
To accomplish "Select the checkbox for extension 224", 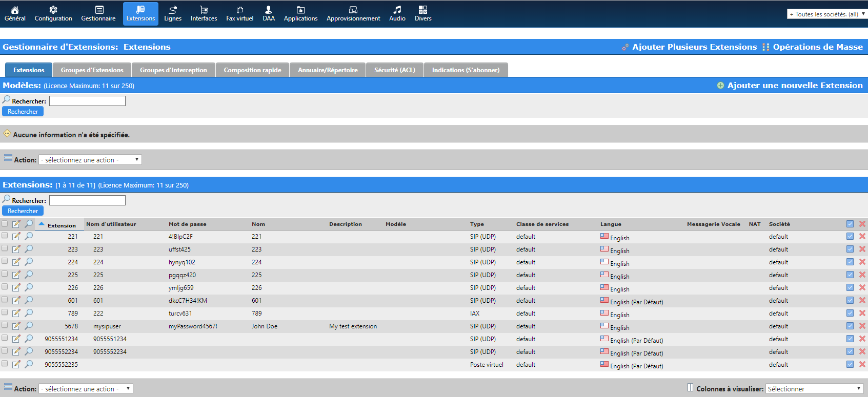I will (5, 261).
